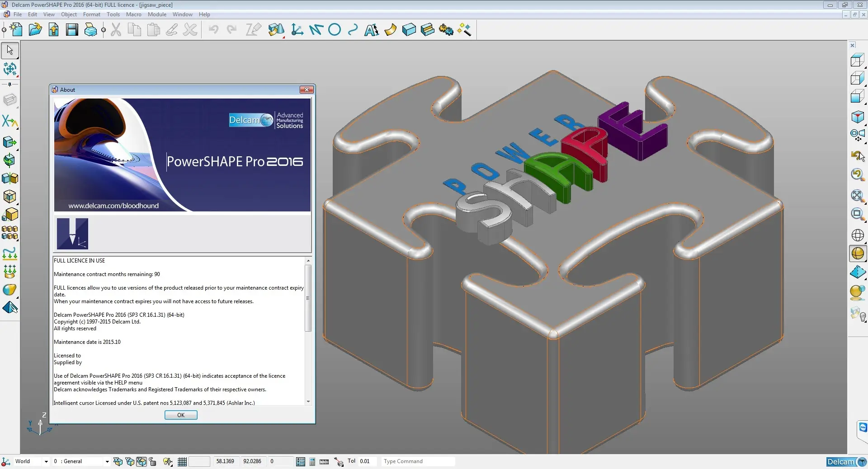Select the Line drawing tool icon

click(x=316, y=30)
